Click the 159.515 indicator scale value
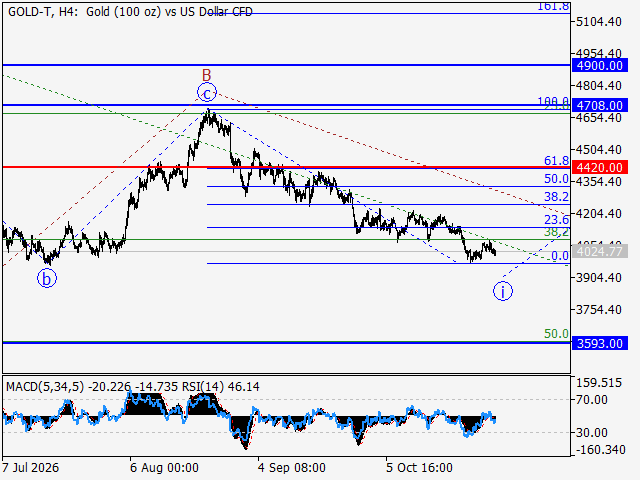 pos(599,383)
